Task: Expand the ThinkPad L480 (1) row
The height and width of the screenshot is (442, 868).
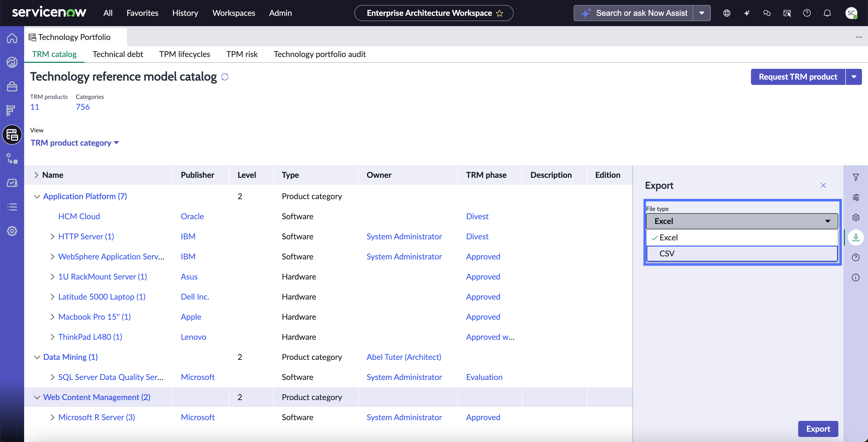Action: (x=52, y=337)
